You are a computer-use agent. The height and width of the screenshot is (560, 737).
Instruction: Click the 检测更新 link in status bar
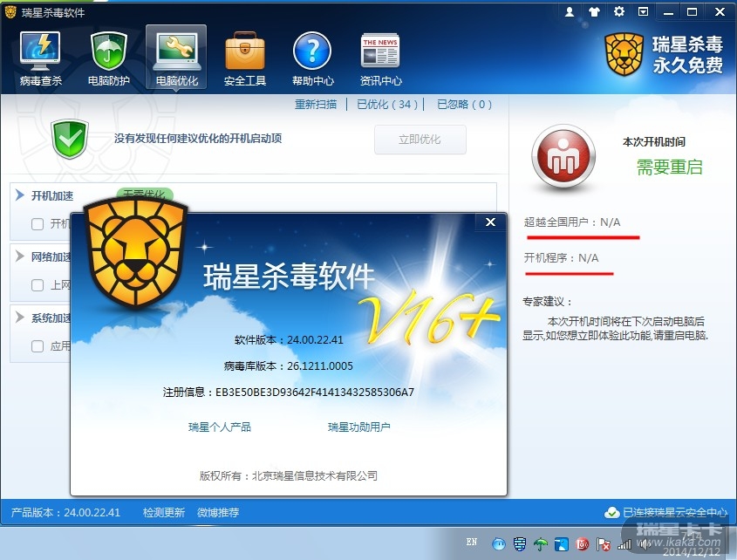pyautogui.click(x=164, y=512)
